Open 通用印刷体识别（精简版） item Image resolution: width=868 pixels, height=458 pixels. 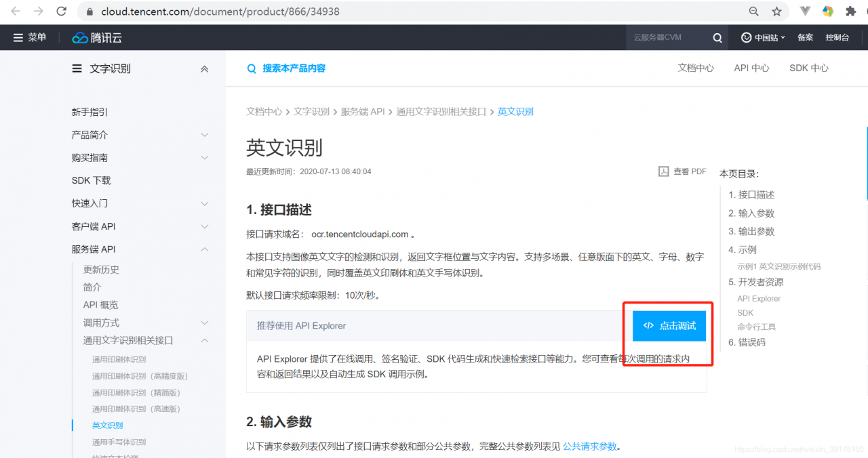pos(136,393)
